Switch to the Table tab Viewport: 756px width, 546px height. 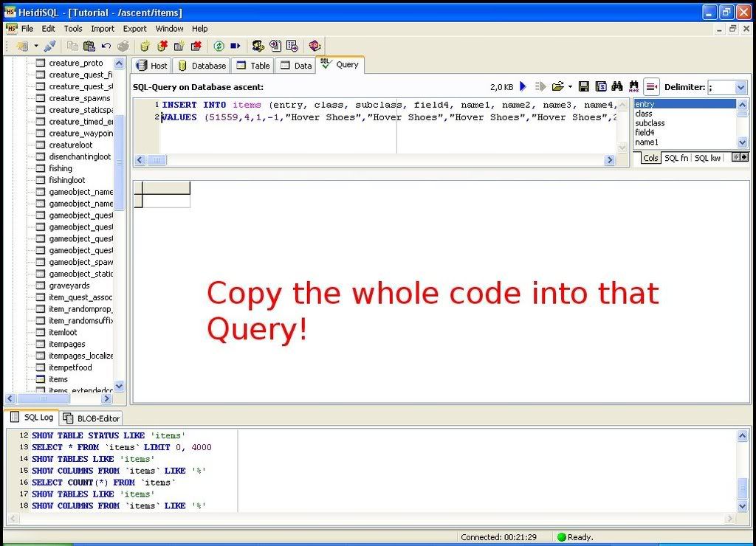pos(252,66)
